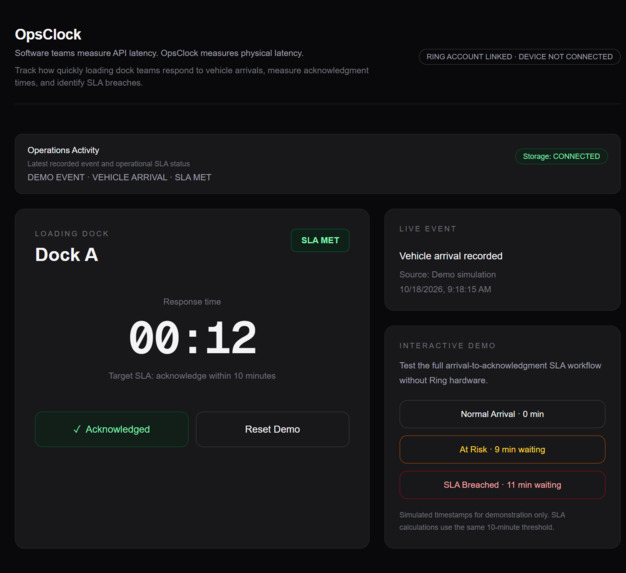Click the Operations Activity heading

click(x=63, y=150)
